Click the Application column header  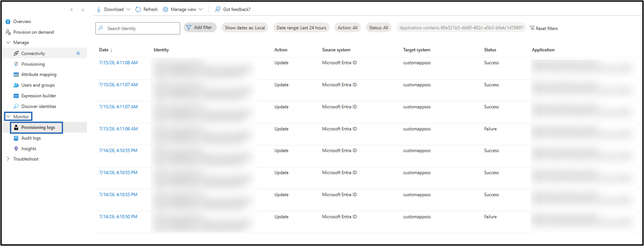(543, 50)
